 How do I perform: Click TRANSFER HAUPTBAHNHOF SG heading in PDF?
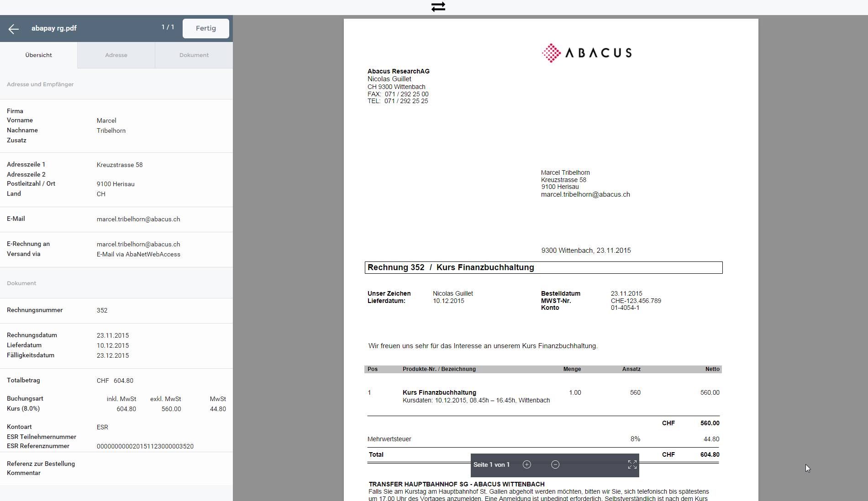click(457, 484)
